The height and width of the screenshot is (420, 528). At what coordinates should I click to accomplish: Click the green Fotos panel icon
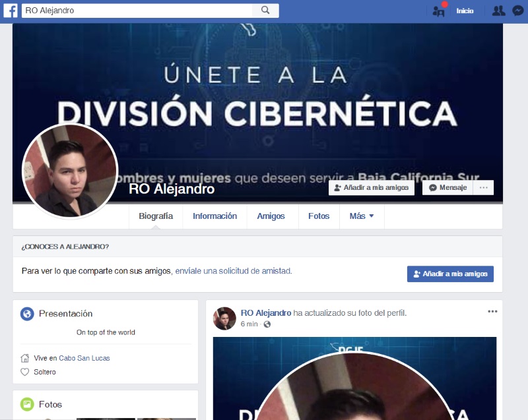[27, 404]
